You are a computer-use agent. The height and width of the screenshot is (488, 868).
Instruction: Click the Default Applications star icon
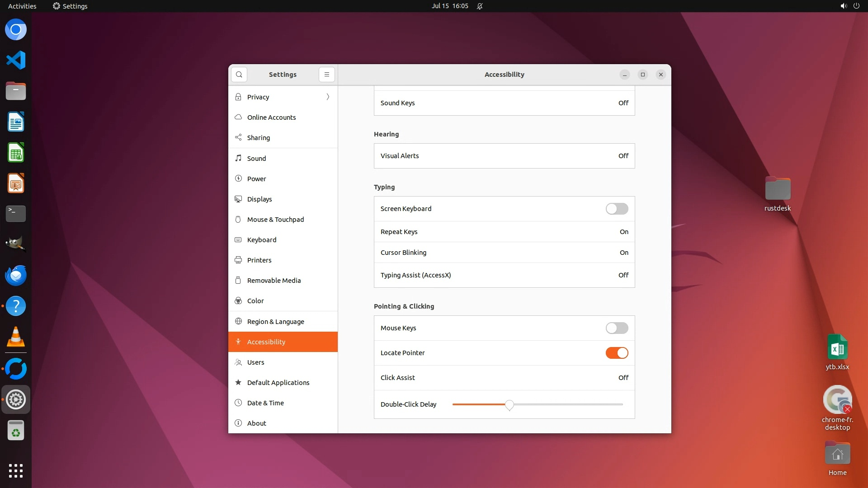(238, 382)
